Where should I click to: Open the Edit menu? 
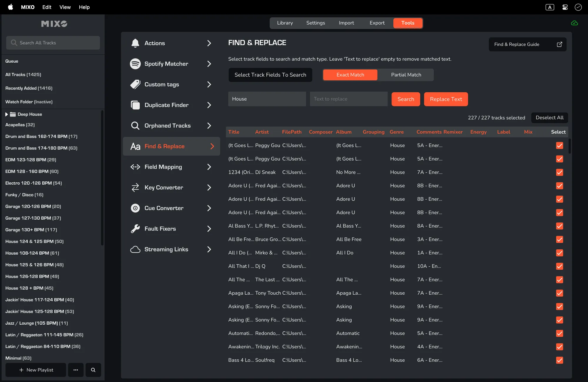coord(47,7)
